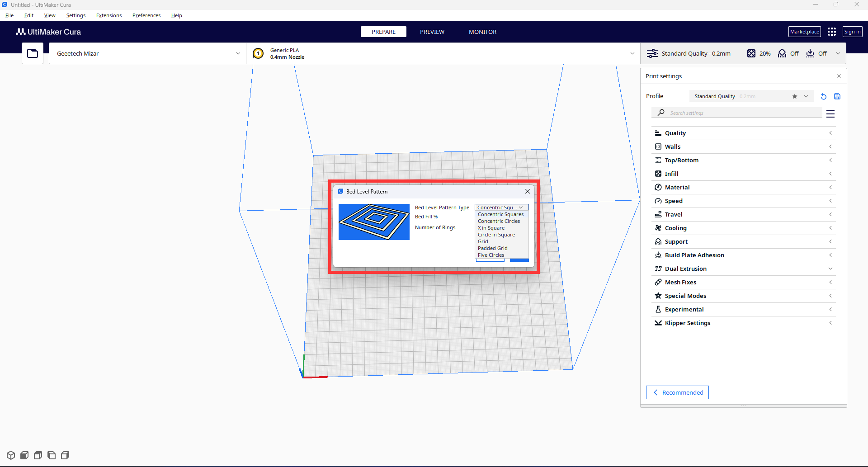Click the support Off icon

[782, 53]
